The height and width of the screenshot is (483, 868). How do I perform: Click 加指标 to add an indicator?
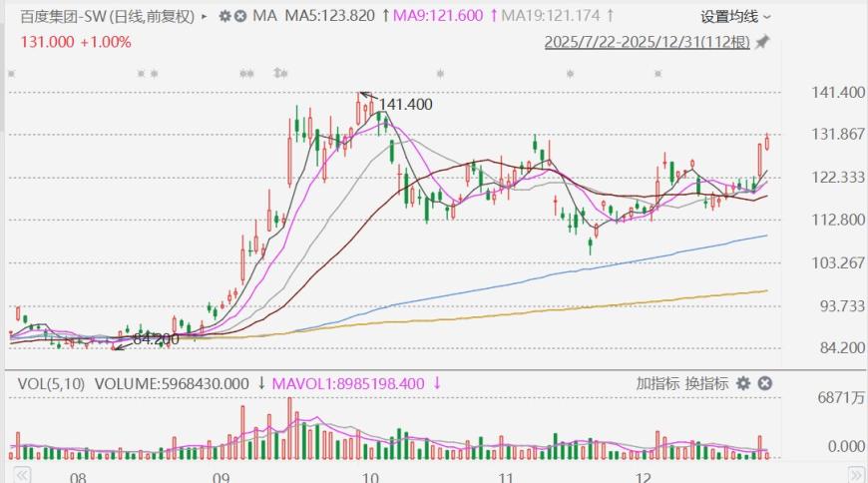point(658,383)
